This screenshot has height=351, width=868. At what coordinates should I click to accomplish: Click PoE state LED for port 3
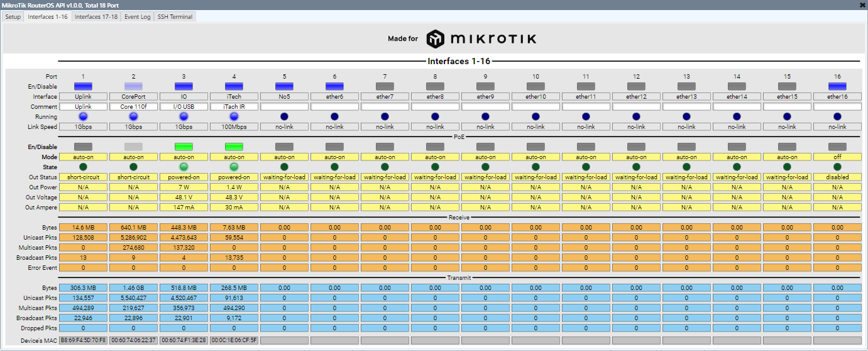[x=184, y=167]
